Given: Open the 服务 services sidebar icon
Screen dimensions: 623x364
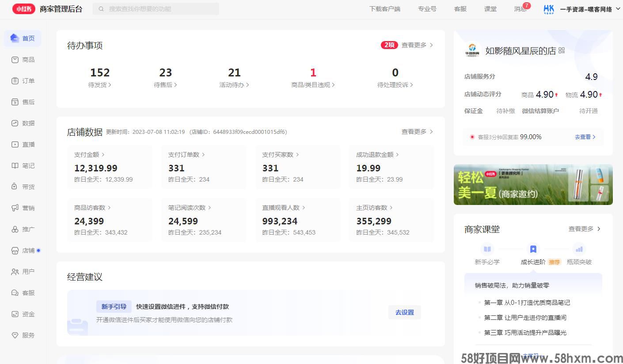Looking at the screenshot, I should click(15, 335).
